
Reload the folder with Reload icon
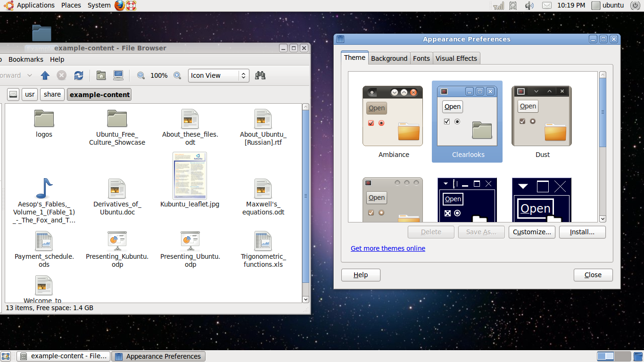pyautogui.click(x=79, y=75)
